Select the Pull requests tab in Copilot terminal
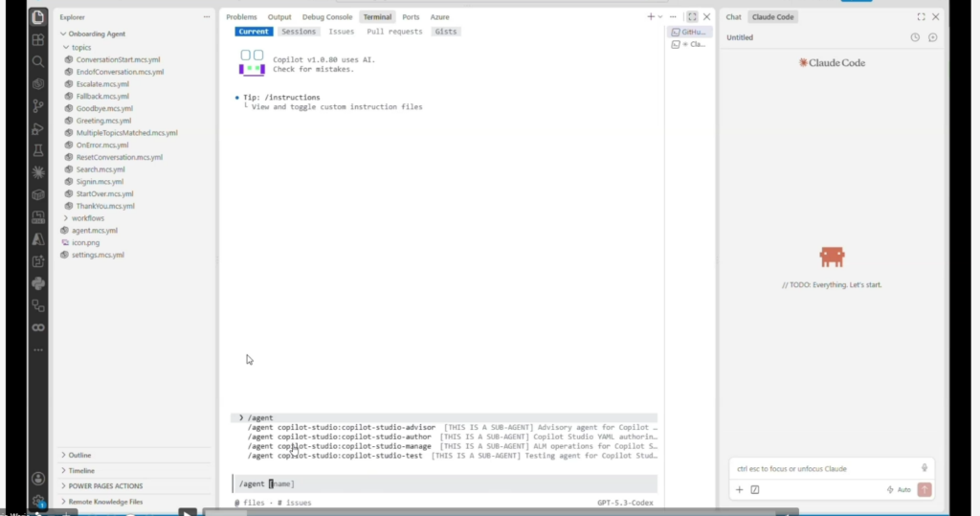The height and width of the screenshot is (516, 980). pos(394,32)
